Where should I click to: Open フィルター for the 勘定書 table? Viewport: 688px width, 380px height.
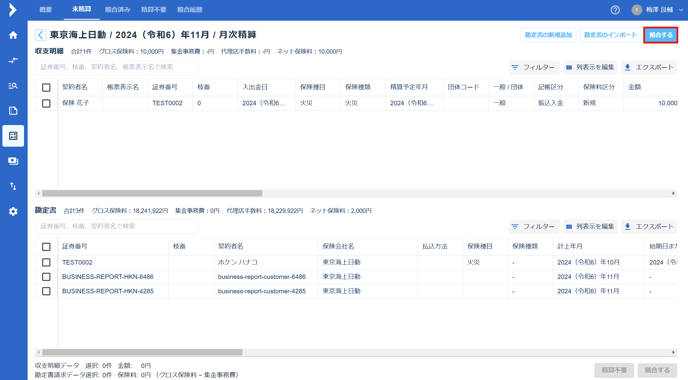pyautogui.click(x=534, y=226)
